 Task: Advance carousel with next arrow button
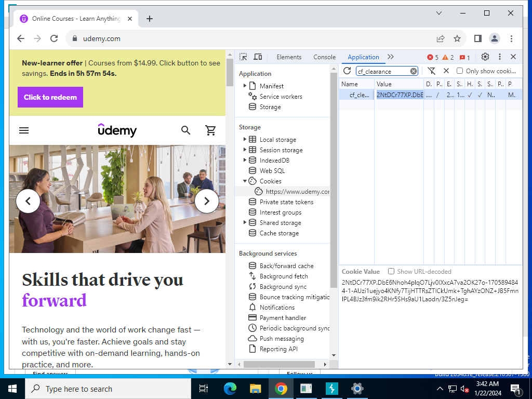(207, 201)
